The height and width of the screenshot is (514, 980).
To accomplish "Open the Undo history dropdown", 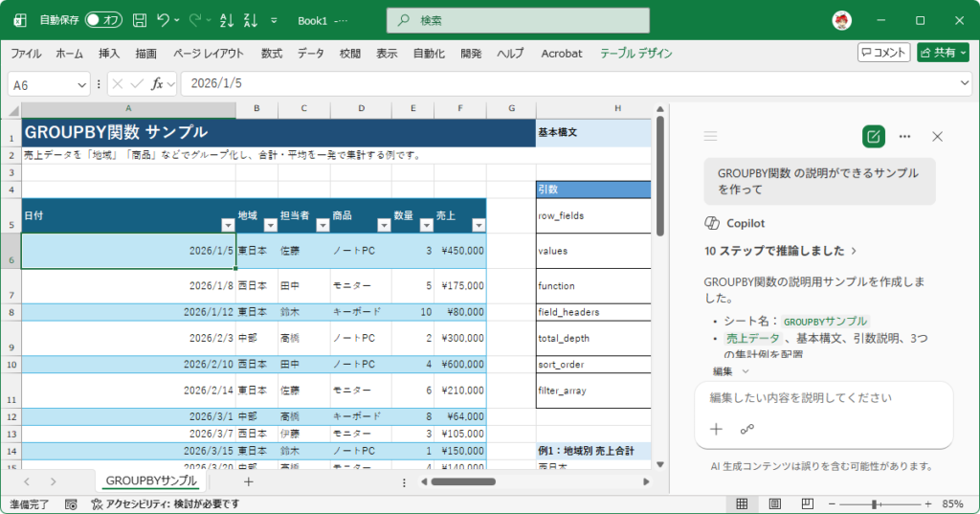I will (x=177, y=20).
